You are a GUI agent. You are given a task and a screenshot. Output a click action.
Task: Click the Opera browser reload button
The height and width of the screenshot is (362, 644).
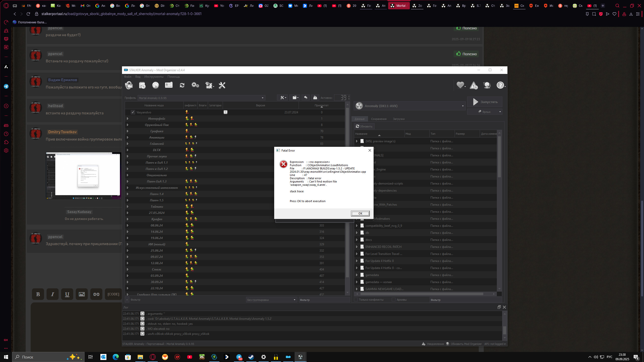[28, 14]
